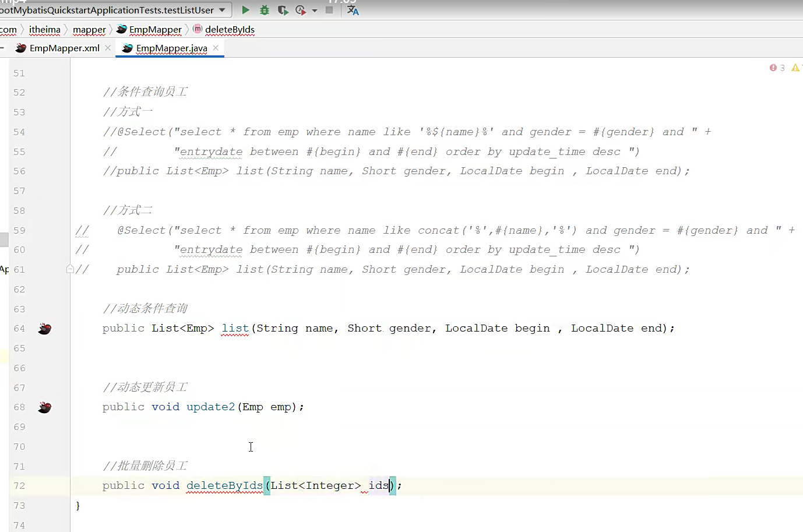
Task: Click MyBatis gutter icon on line 68
Action: [x=45, y=407]
